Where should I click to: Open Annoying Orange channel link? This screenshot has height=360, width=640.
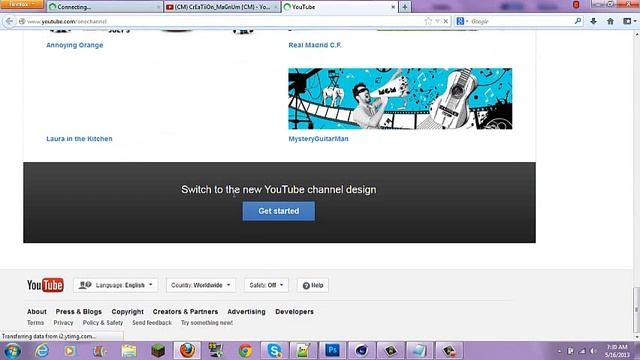(x=75, y=45)
